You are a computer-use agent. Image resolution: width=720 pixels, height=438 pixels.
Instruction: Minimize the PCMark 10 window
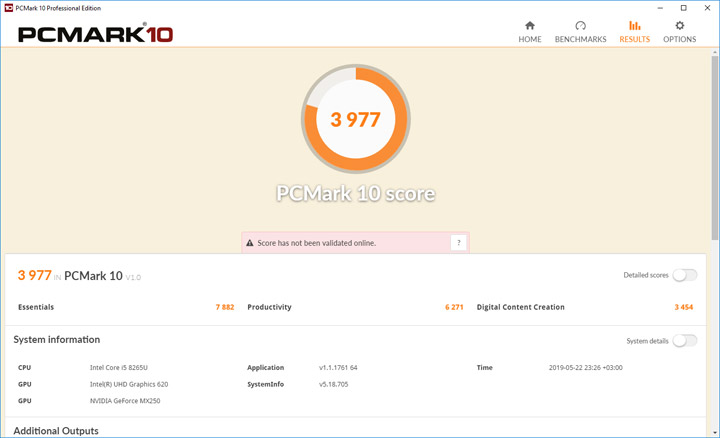(660, 8)
